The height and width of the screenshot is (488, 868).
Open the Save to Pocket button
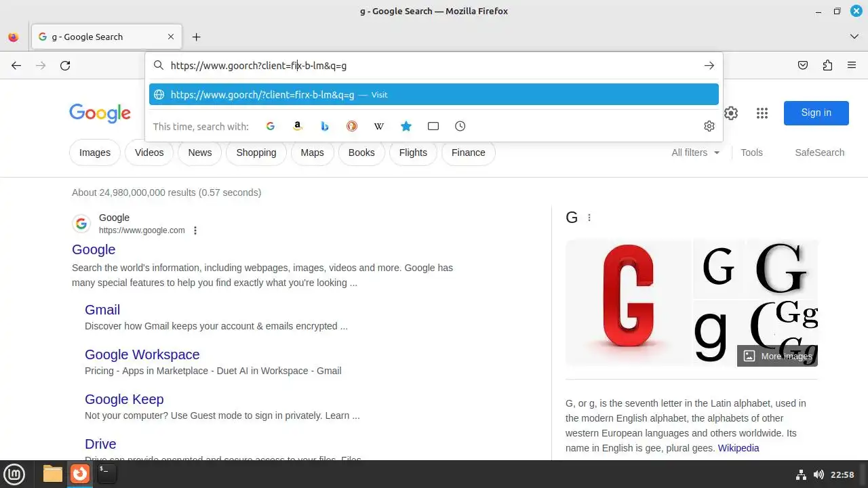click(x=803, y=66)
